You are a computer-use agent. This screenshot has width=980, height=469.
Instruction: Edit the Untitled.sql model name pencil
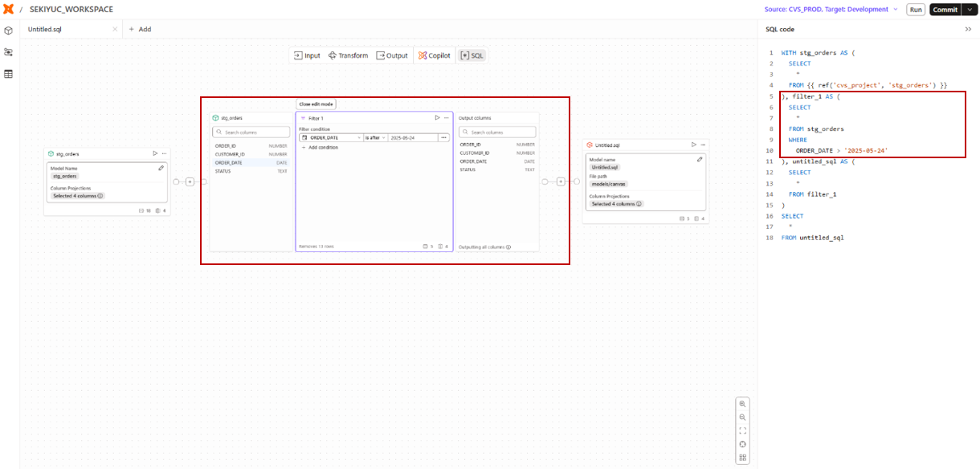[x=700, y=160]
